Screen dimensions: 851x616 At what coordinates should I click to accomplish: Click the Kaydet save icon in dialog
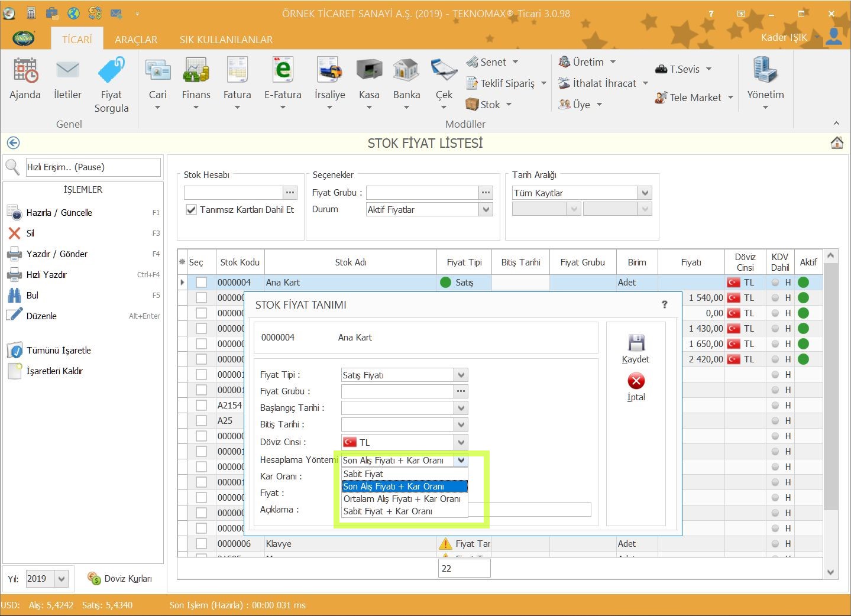(x=636, y=343)
